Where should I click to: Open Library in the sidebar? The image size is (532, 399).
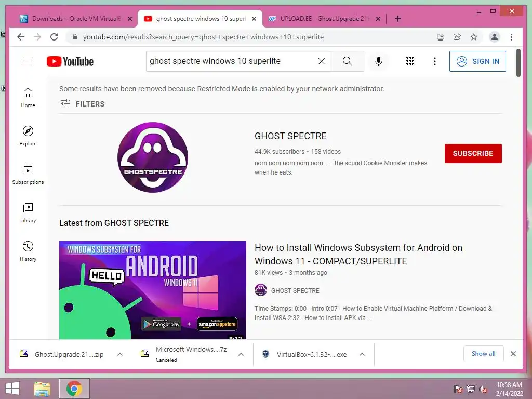28,212
